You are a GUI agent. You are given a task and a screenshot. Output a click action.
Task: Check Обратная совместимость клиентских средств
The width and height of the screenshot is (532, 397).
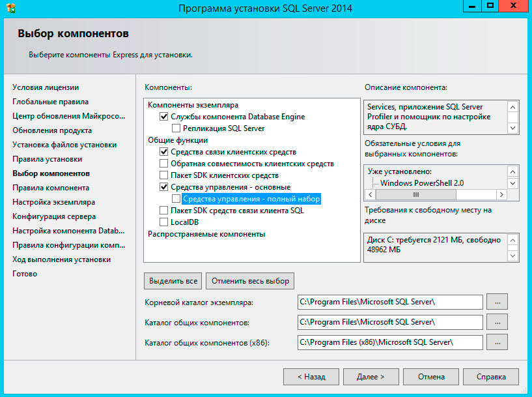(x=164, y=164)
